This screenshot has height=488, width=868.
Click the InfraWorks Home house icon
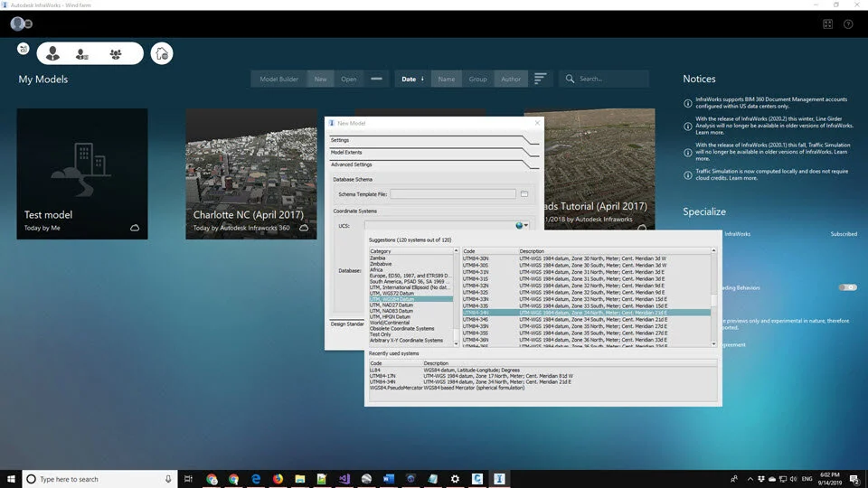[162, 53]
